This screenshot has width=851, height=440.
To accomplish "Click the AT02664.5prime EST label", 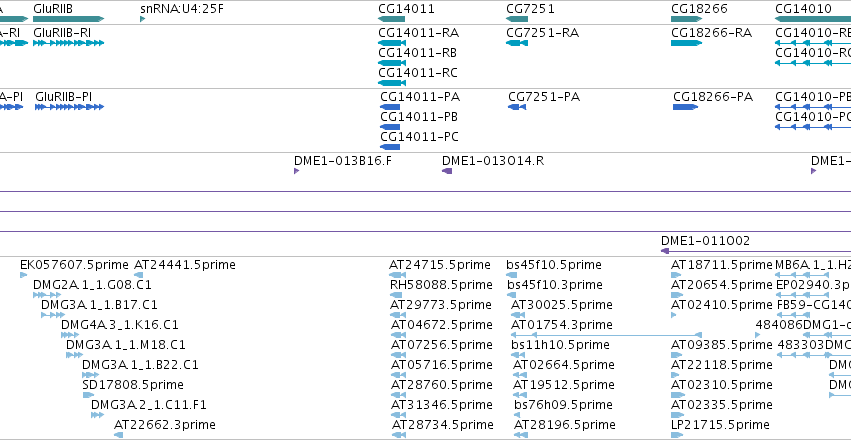I will (564, 365).
